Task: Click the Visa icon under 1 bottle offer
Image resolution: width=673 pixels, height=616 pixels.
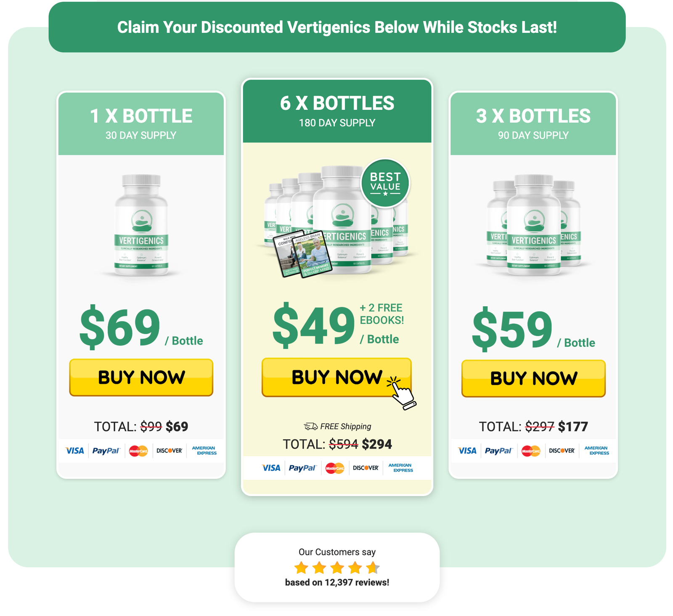Action: (75, 451)
